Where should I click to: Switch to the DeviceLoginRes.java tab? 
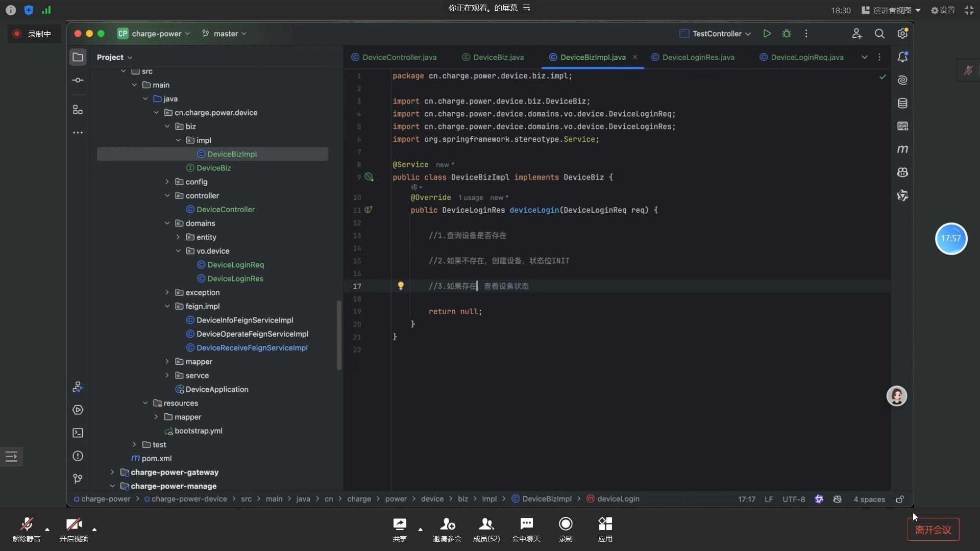(698, 58)
